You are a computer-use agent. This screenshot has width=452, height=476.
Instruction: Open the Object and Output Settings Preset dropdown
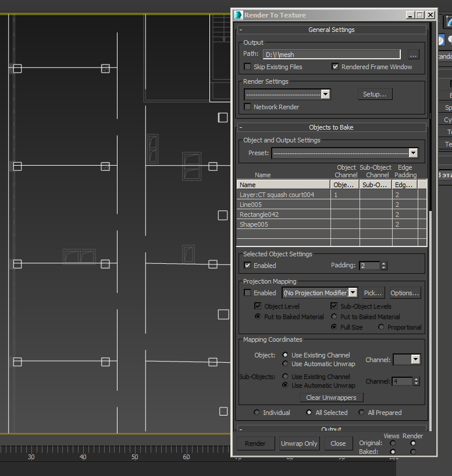coord(413,153)
